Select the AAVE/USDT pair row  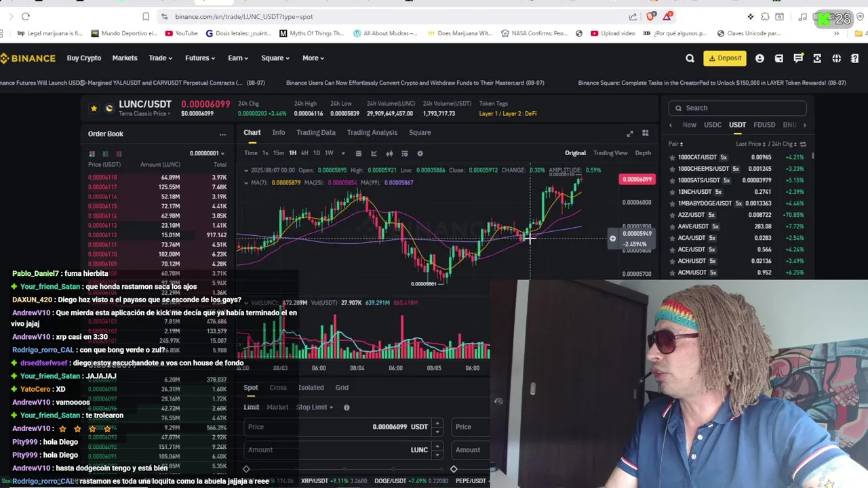pos(737,226)
